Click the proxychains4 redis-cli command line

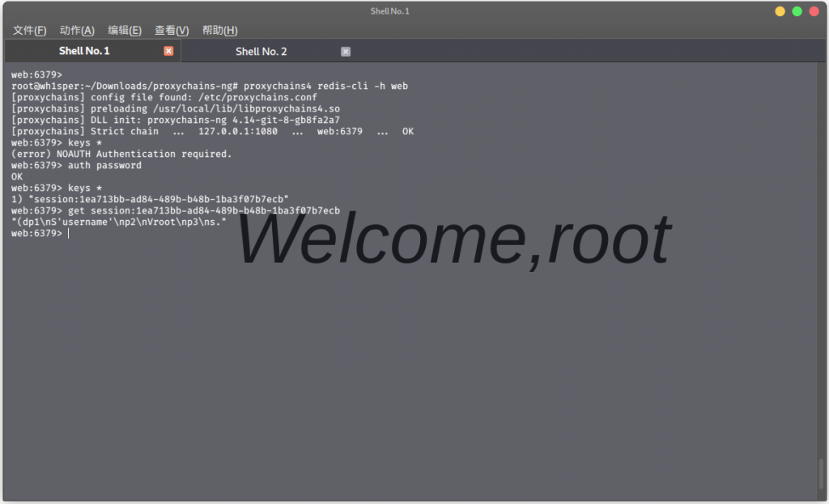[x=210, y=86]
